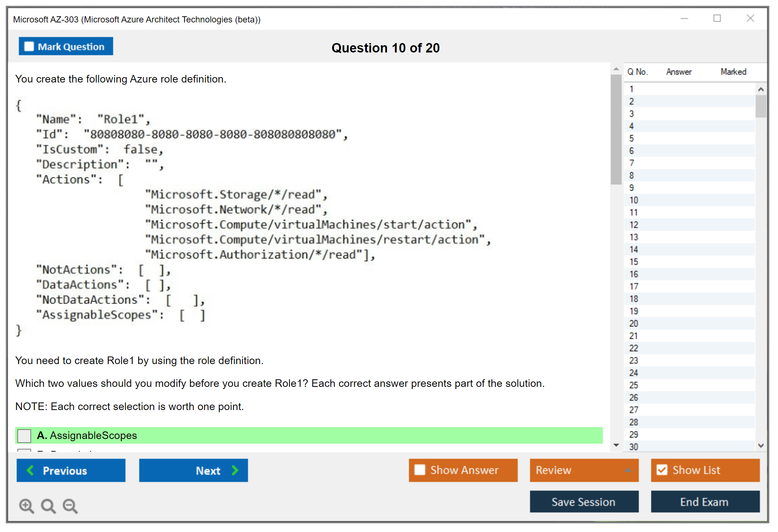Jump to question 20 in list
The height and width of the screenshot is (532, 778).
point(634,324)
